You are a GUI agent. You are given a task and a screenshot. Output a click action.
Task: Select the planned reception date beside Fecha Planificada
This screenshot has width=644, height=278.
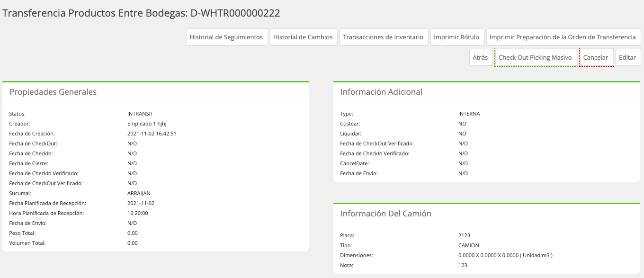tap(141, 203)
